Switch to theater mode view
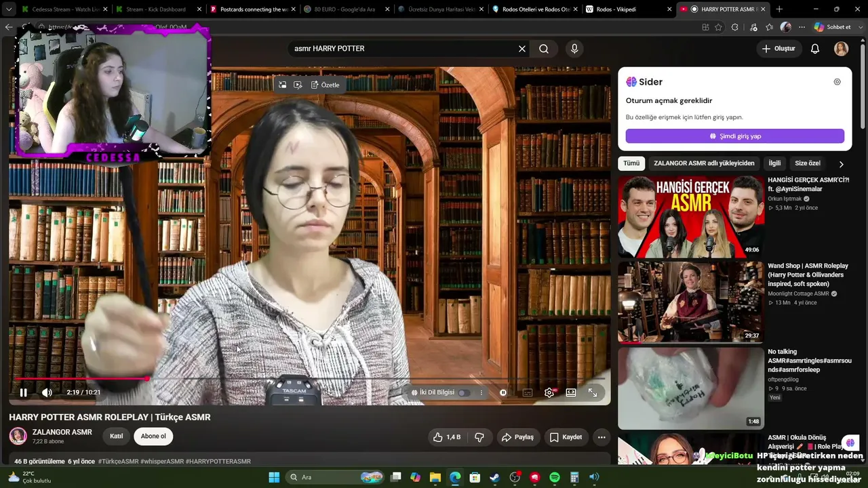Viewport: 868px width, 488px height. (571, 392)
